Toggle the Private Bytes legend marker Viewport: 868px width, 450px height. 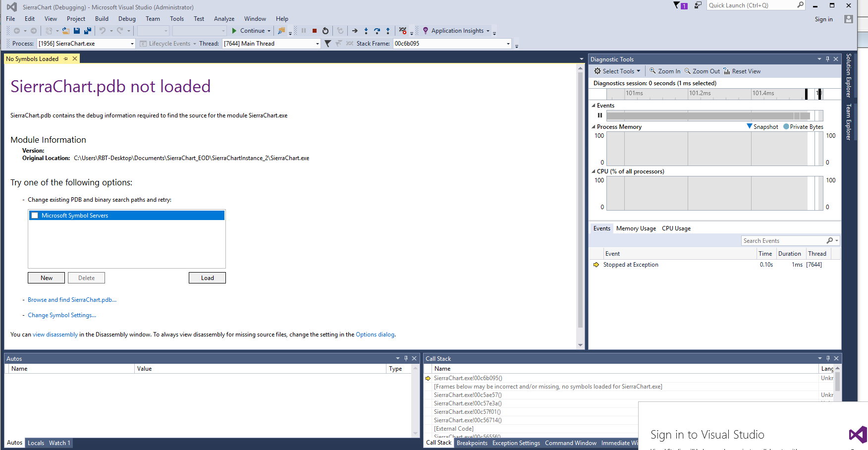coord(786,126)
